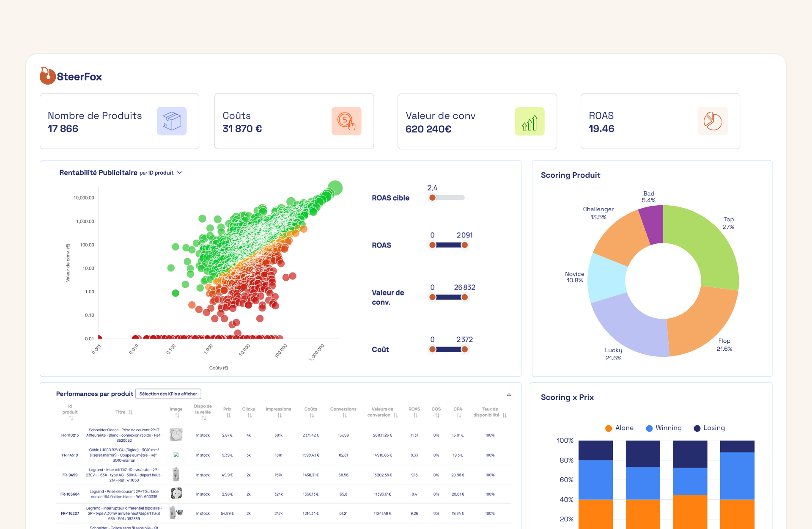Viewport: 812px width, 529px height.
Task: Click the green growth chart icon
Action: click(x=529, y=121)
